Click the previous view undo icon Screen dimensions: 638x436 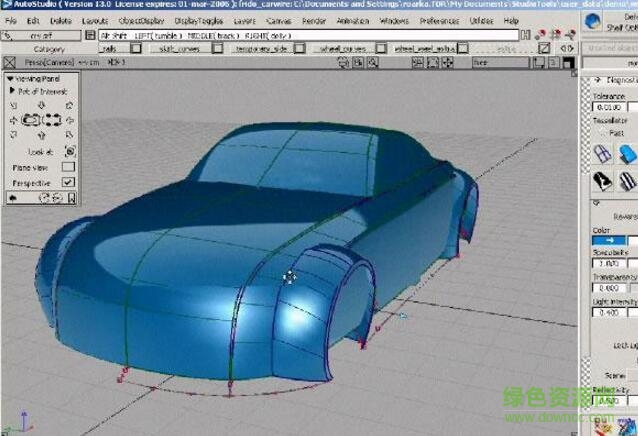point(44,198)
